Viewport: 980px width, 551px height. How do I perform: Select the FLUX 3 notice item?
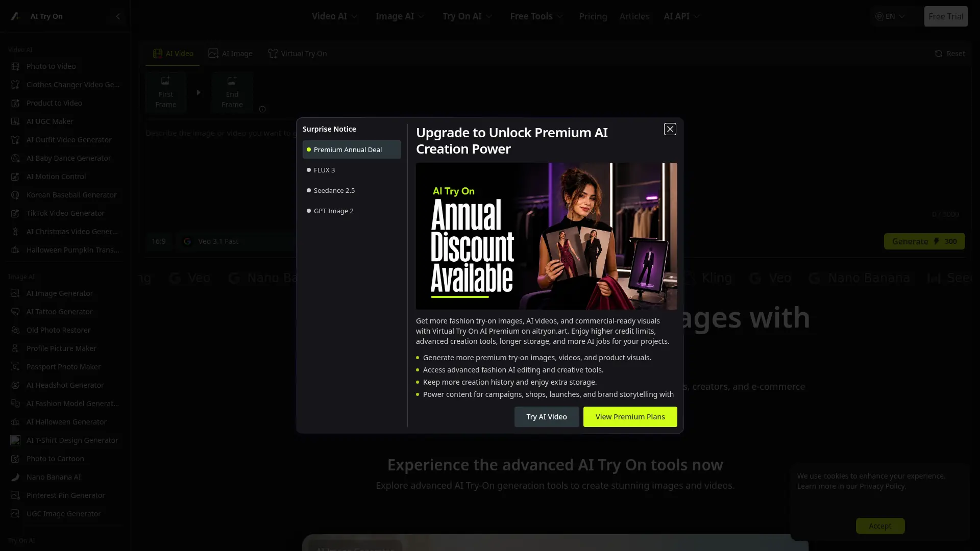[352, 170]
